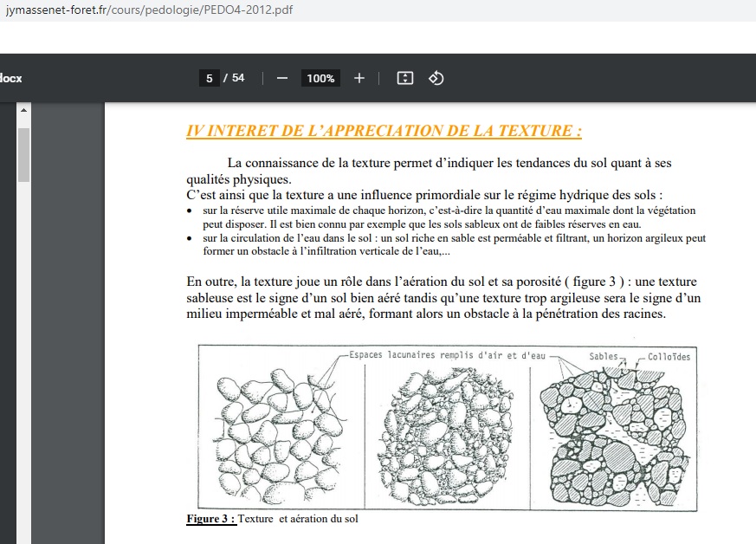This screenshot has width=756, height=544.
Task: Click the docx document title text
Action: tap(11, 78)
